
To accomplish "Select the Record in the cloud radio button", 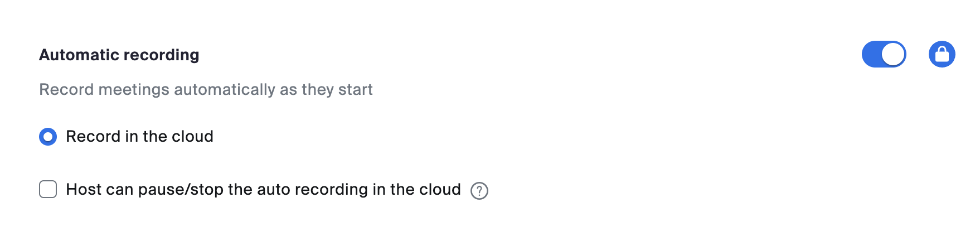I will [x=48, y=137].
